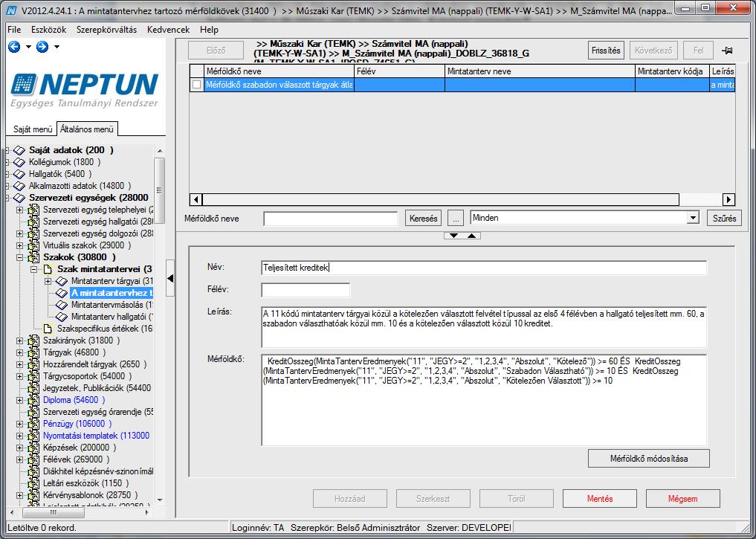
Task: Click the Leírás text area
Action: pyautogui.click(x=484, y=326)
